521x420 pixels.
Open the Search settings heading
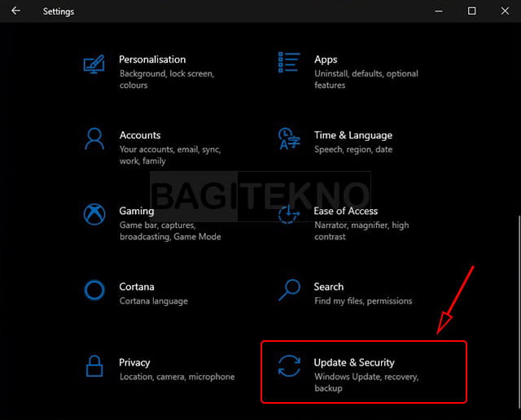click(329, 287)
